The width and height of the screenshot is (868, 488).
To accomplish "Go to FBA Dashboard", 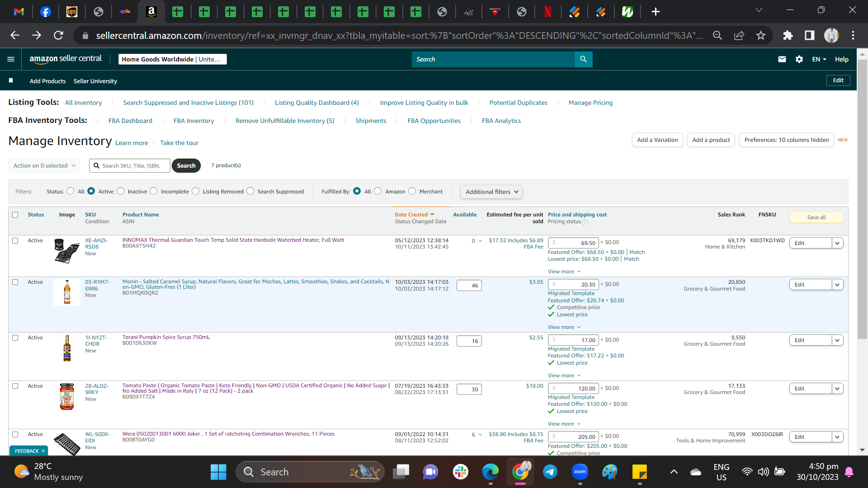I will click(x=130, y=121).
